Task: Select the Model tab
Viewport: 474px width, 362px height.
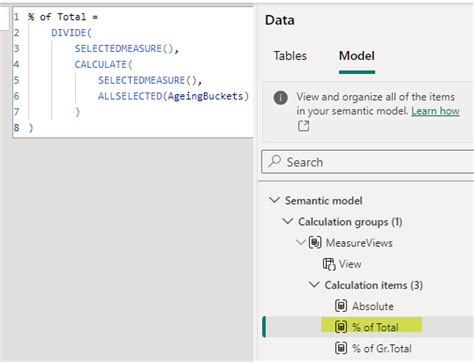Action: click(x=357, y=56)
